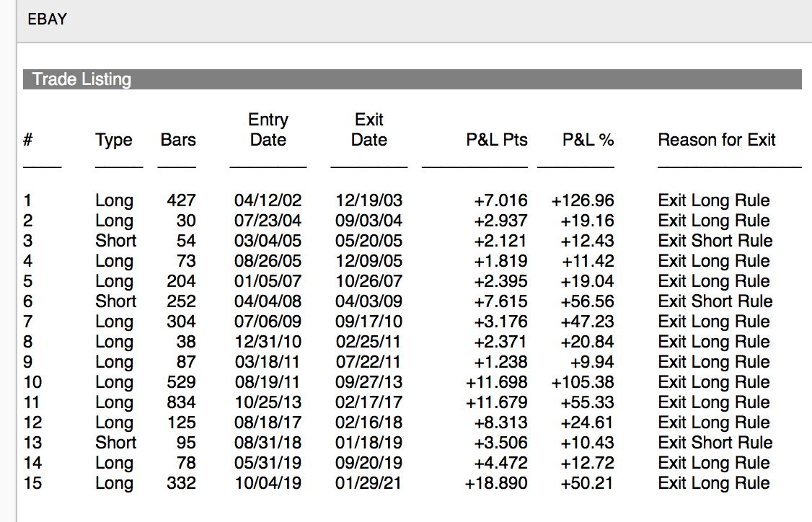Image resolution: width=812 pixels, height=522 pixels.
Task: Select P&L value +2.371
Action: pyautogui.click(x=500, y=342)
